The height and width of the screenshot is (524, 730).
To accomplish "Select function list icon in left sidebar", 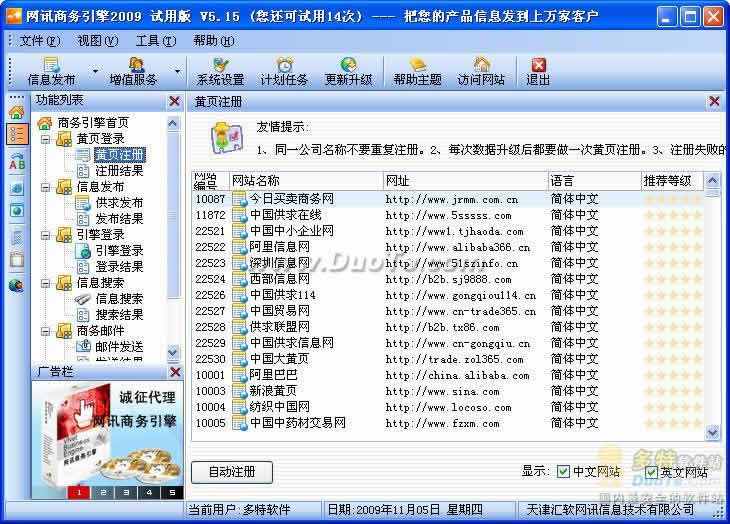I will point(17,134).
